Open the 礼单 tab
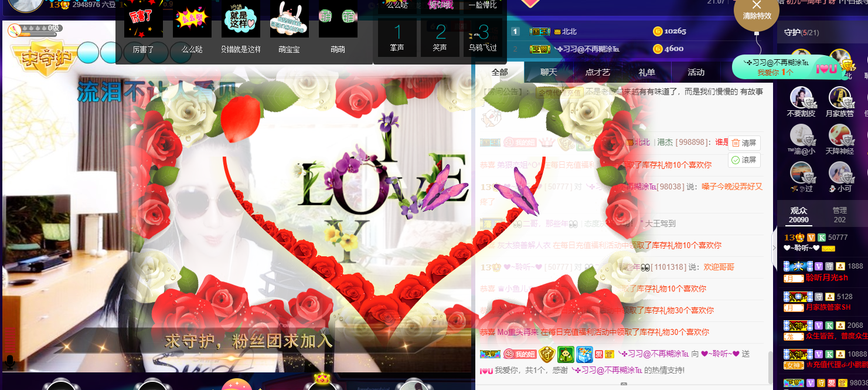The height and width of the screenshot is (390, 868). 647,72
